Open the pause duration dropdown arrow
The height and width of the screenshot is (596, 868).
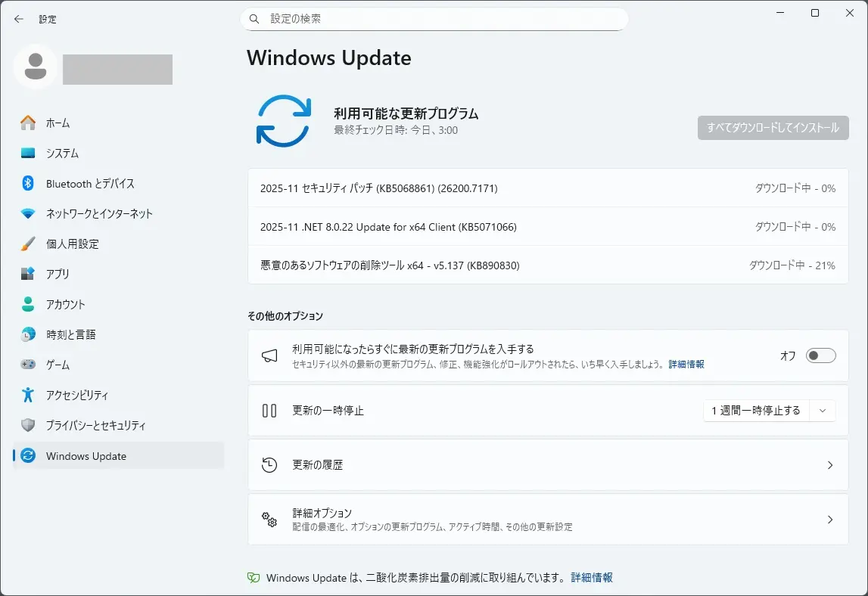tap(823, 411)
